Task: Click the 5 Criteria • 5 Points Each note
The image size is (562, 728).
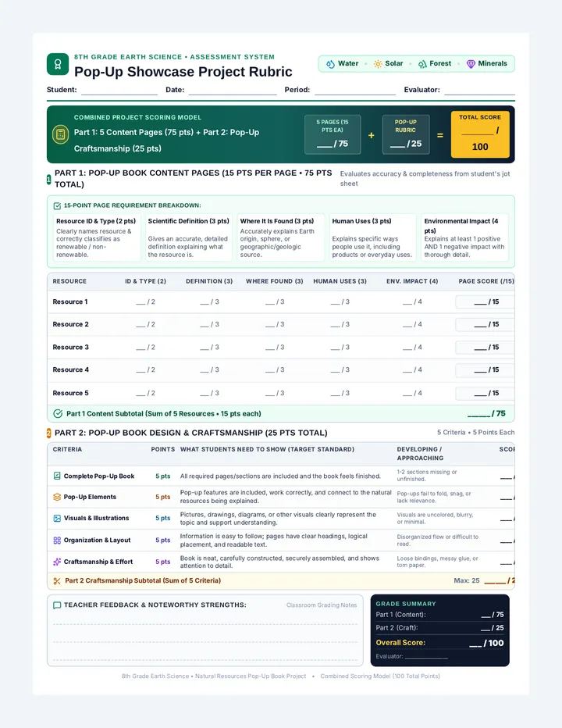Action: 475,433
